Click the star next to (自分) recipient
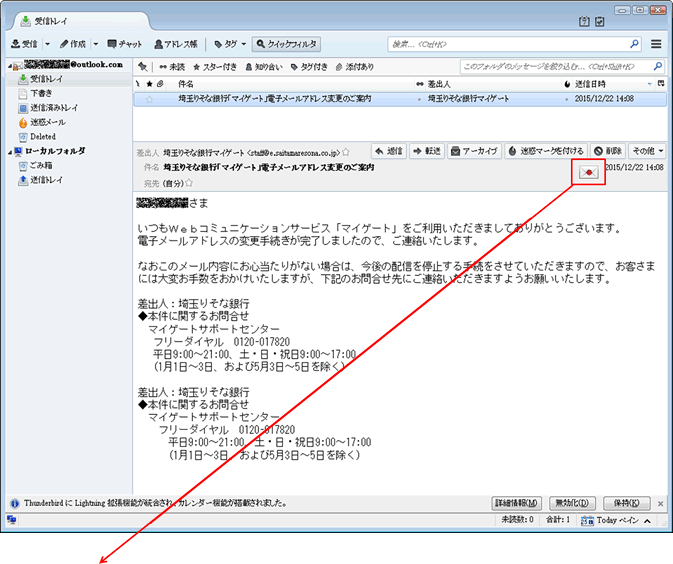Viewport: 673px width, 564px height. point(189,183)
